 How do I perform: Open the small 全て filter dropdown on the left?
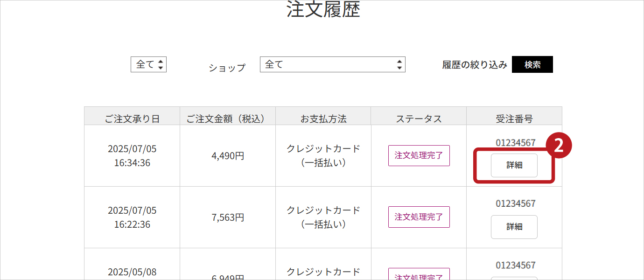click(148, 64)
